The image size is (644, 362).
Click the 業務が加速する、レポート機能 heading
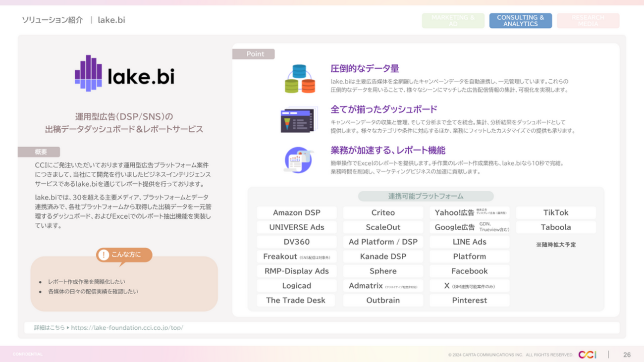[388, 150]
